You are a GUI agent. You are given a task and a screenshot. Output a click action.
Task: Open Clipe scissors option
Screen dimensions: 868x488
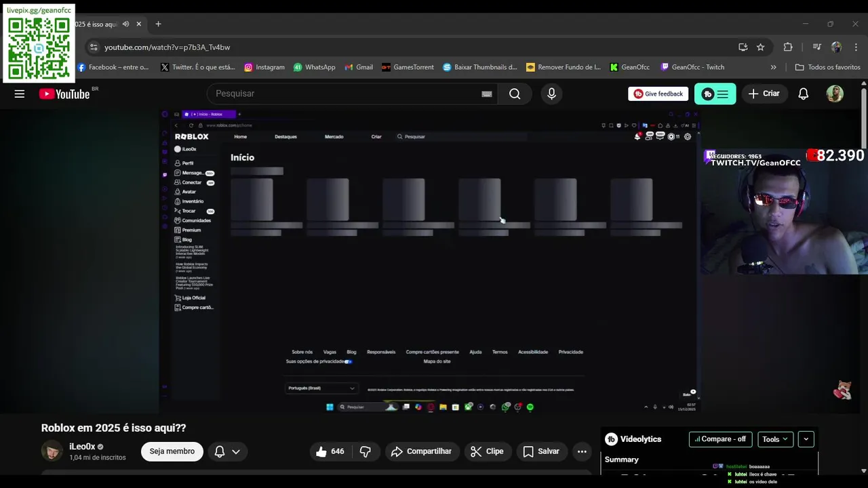[x=488, y=451]
